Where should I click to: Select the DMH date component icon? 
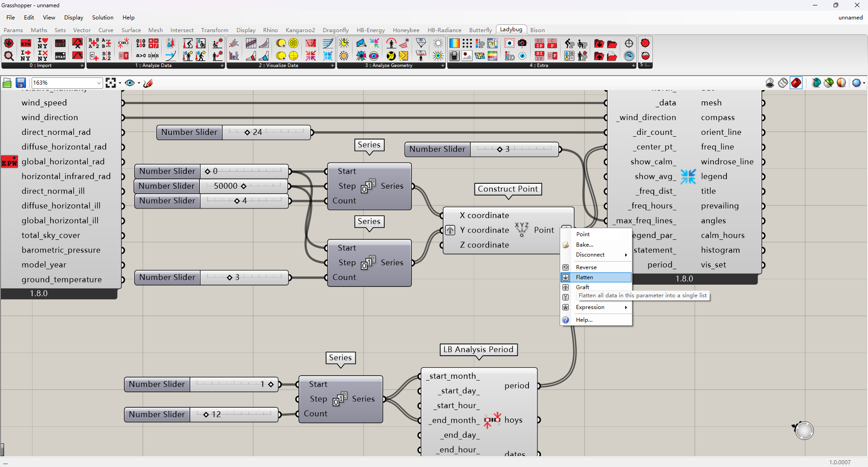click(x=154, y=56)
